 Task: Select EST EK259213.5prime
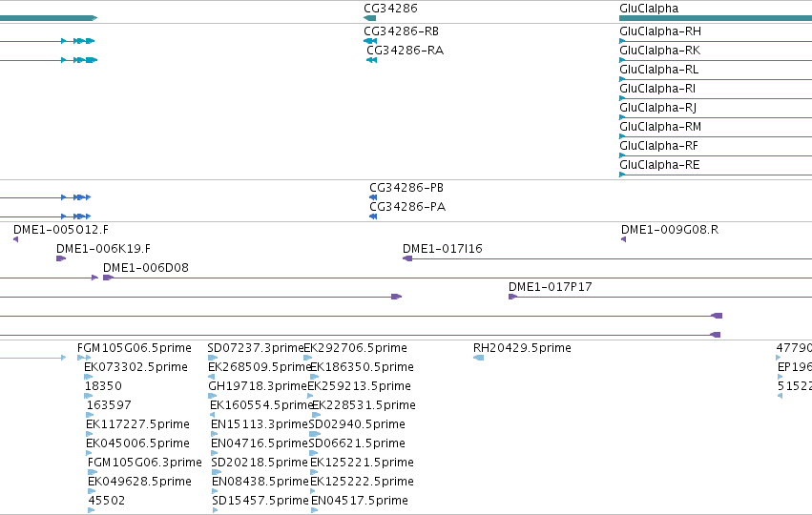click(x=360, y=386)
